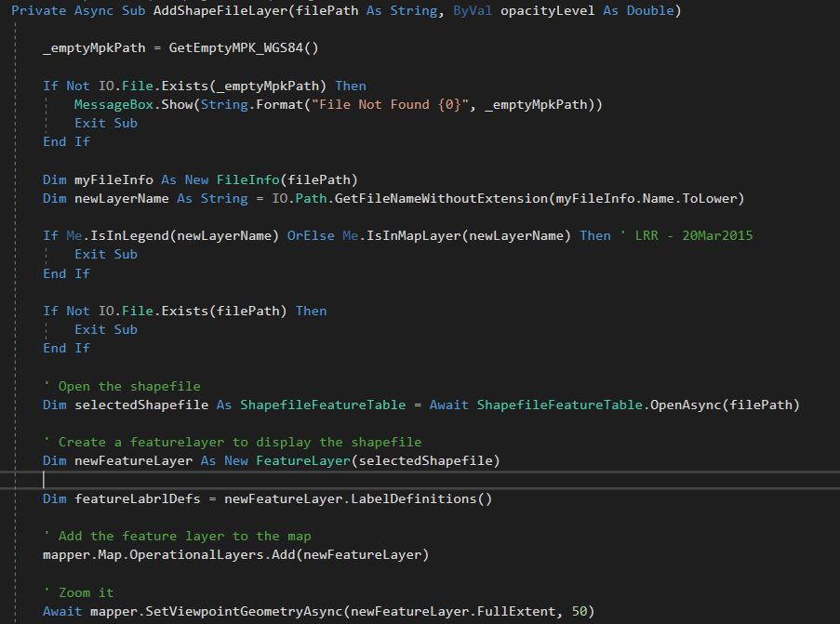Click the LRR - 20Mar2015 comment
840x624 pixels.
point(687,235)
